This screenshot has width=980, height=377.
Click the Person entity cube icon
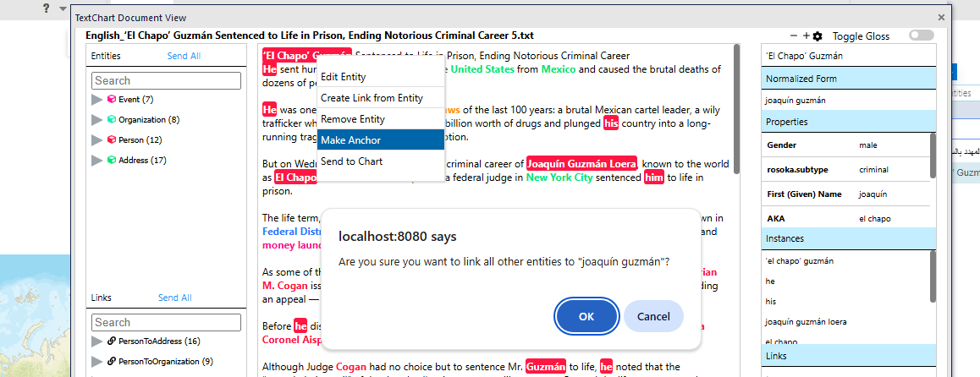coord(111,140)
